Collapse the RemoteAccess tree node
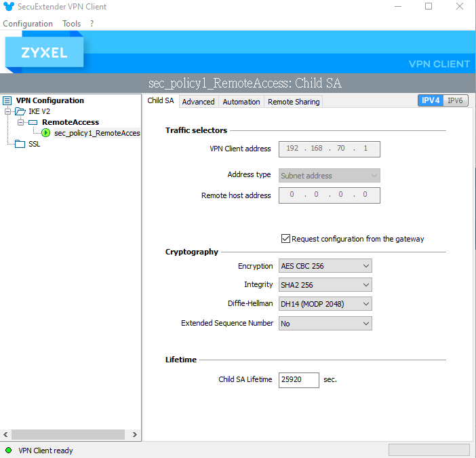 20,122
